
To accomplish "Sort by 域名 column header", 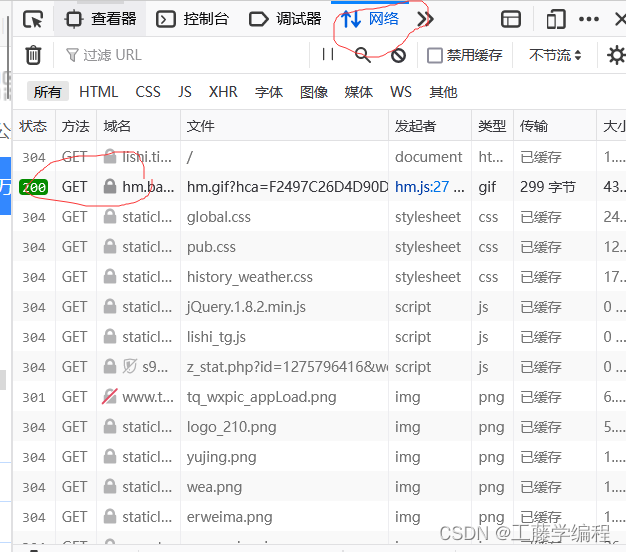I will [x=138, y=126].
